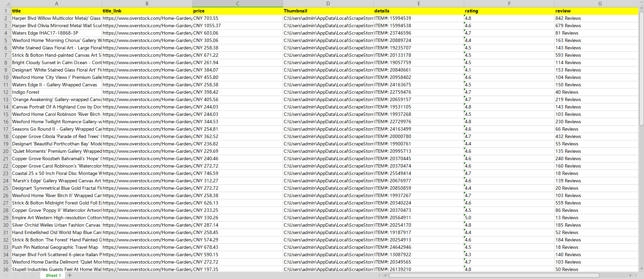Select review cell '432 Reviews'
This screenshot has height=279, width=644.
(596, 136)
